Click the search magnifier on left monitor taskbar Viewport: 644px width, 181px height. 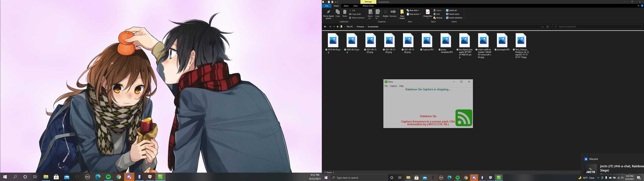point(15,177)
